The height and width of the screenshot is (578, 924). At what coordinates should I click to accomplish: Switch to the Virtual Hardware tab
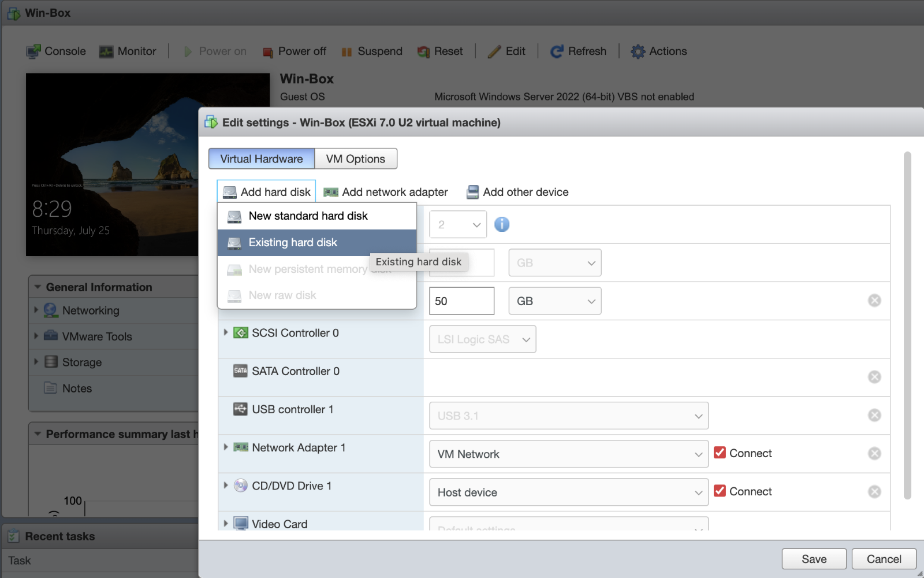click(x=262, y=158)
